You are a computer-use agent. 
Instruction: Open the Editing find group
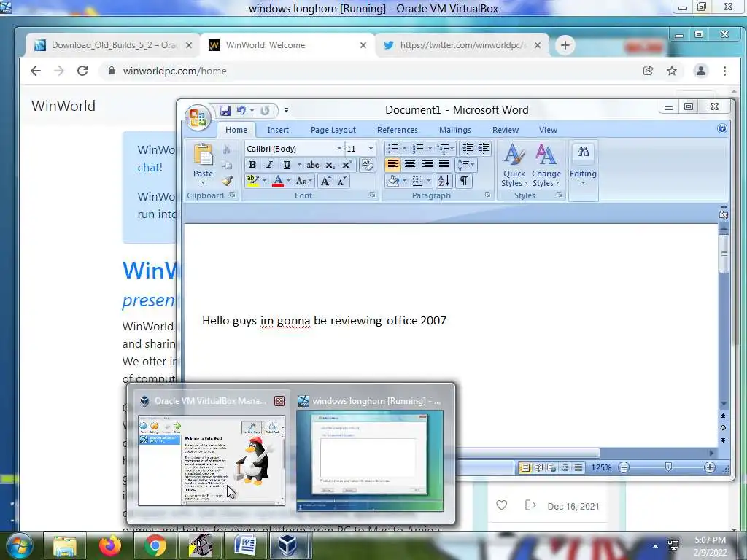tap(583, 164)
